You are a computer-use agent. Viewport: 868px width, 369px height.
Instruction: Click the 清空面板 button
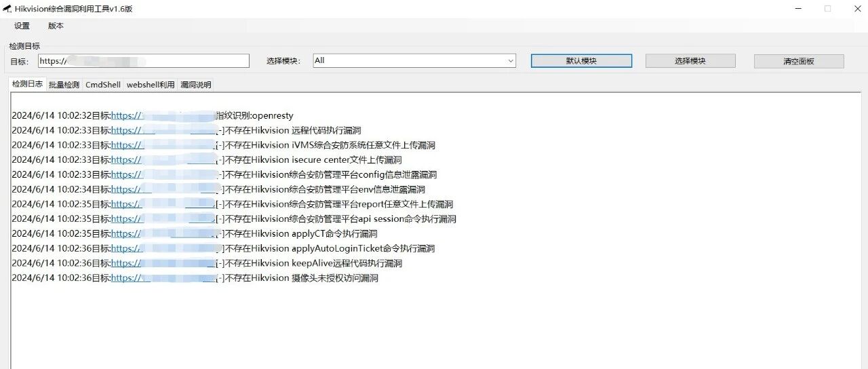(799, 61)
